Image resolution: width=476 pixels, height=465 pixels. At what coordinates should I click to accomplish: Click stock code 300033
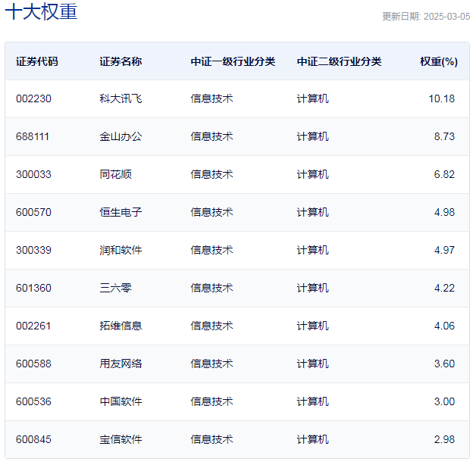point(33,174)
